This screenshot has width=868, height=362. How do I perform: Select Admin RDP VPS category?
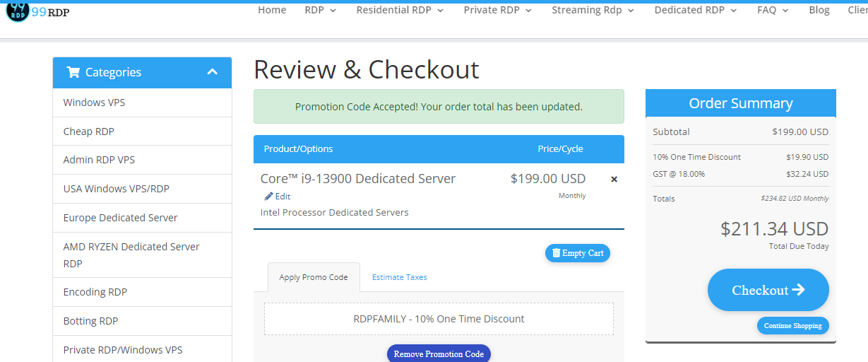point(142,160)
